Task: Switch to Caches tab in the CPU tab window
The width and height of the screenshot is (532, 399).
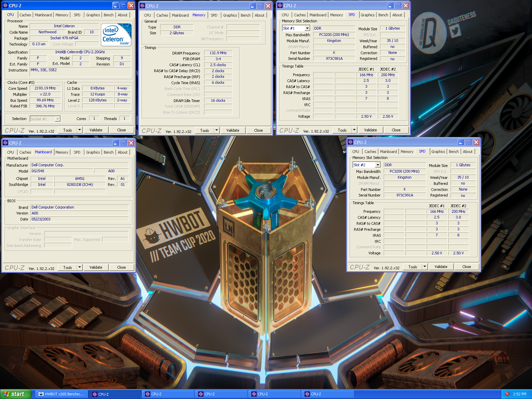Action: click(x=25, y=15)
